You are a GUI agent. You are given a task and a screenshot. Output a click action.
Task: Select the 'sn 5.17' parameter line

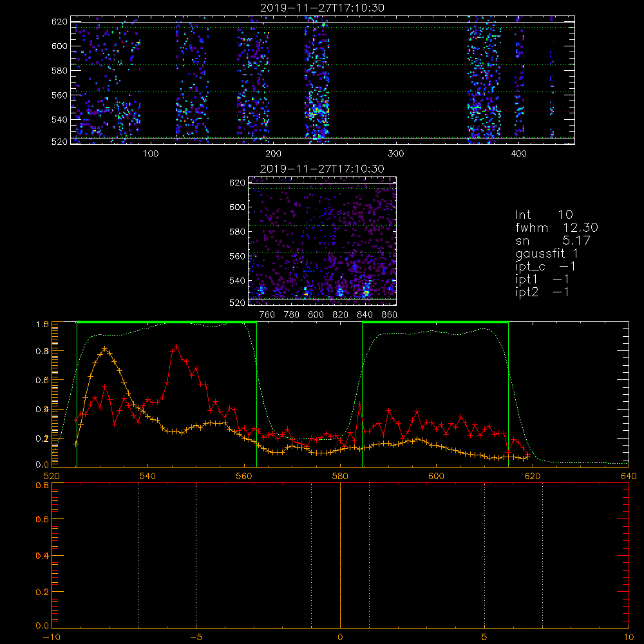point(553,240)
